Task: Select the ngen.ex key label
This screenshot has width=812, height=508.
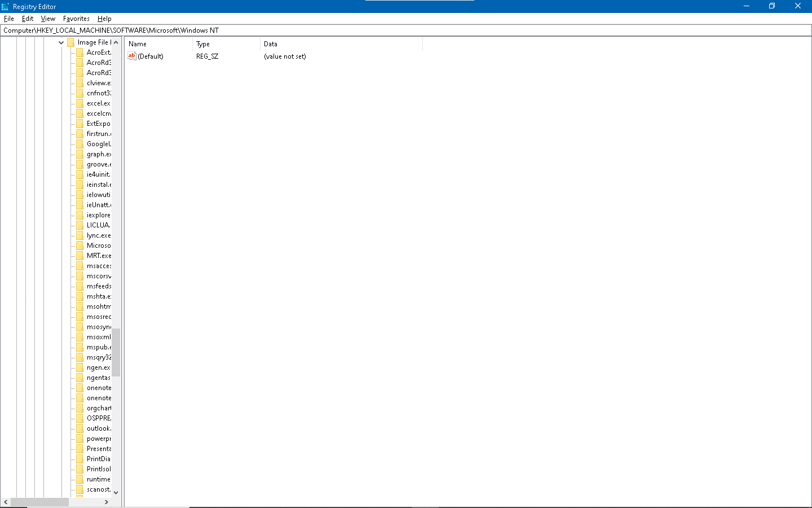Action: pos(99,367)
